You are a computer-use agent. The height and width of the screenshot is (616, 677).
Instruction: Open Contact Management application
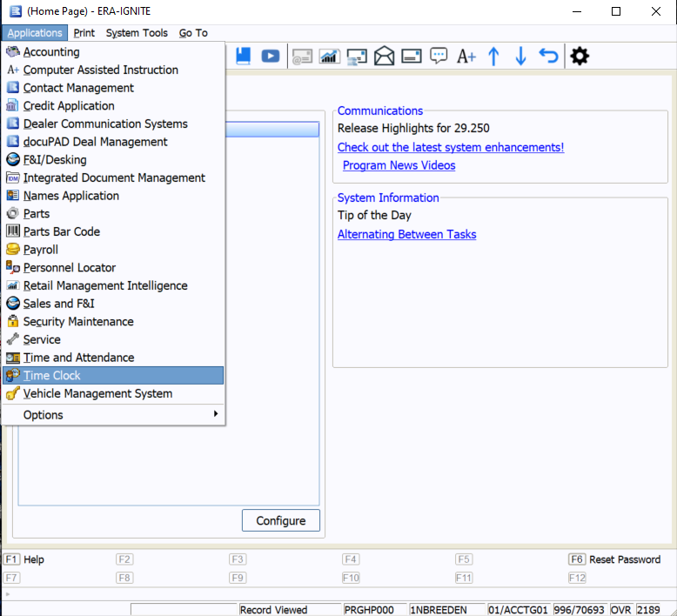coord(113,88)
